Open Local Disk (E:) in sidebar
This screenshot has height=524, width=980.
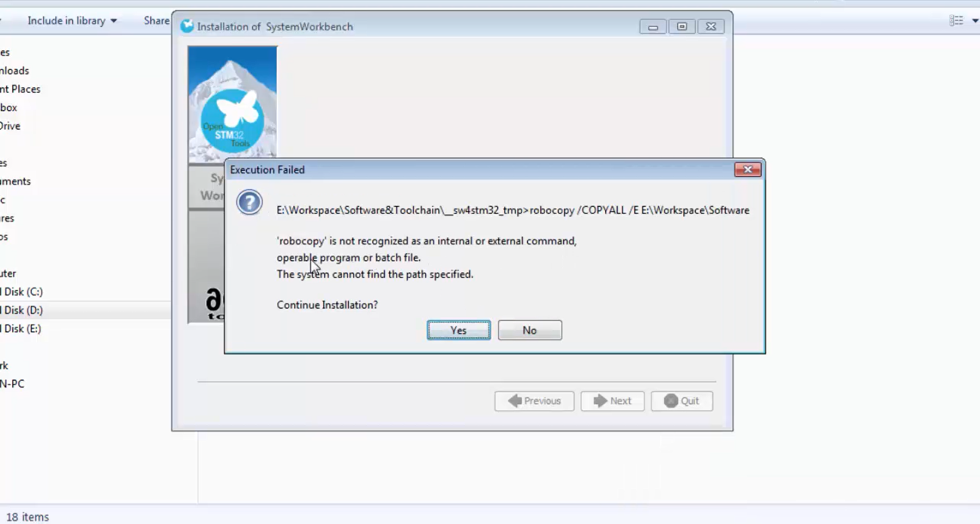click(20, 329)
